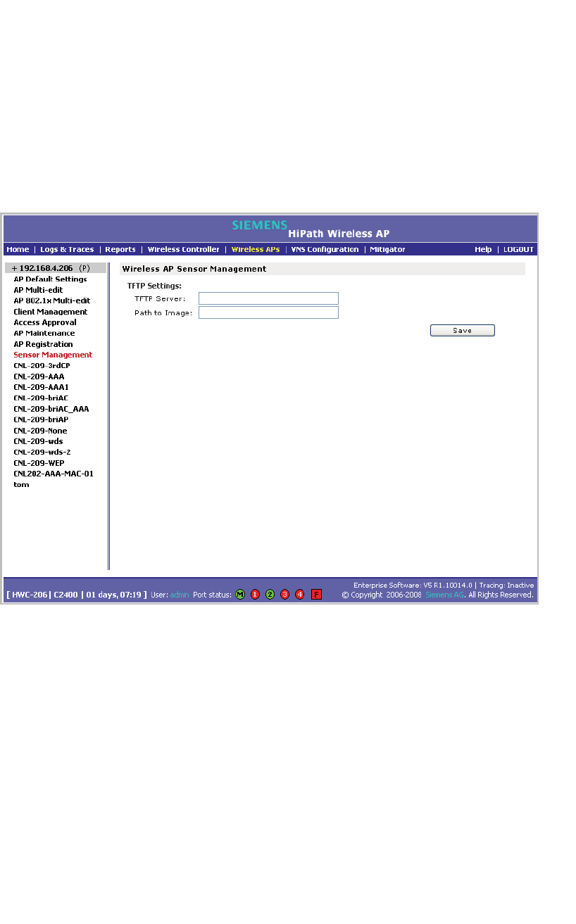Viewport: 576px width, 924px height.
Task: Open AP 802.1x Multi-edit
Action: click(52, 300)
